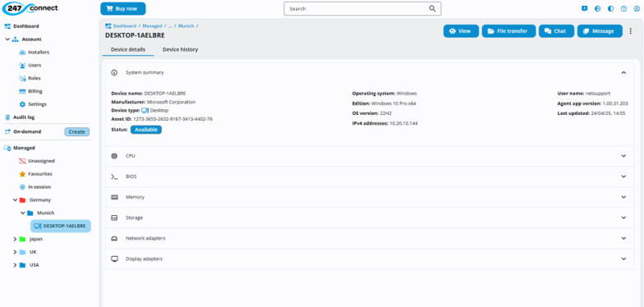Expand the Network adapters section
This screenshot has width=644, height=307.
[x=623, y=238]
